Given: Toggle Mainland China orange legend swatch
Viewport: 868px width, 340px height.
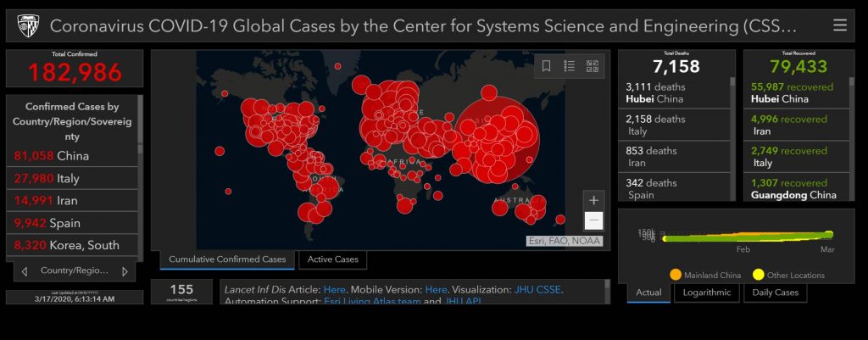Looking at the screenshot, I should (x=675, y=275).
